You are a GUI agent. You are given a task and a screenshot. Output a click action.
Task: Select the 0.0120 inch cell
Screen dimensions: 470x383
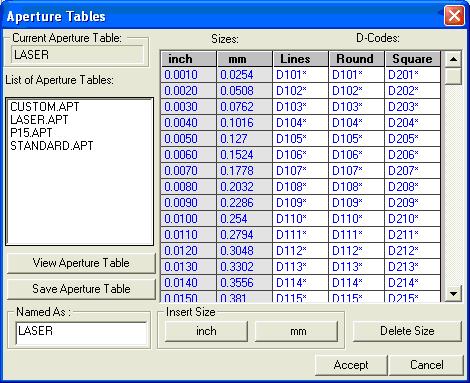pyautogui.click(x=189, y=251)
